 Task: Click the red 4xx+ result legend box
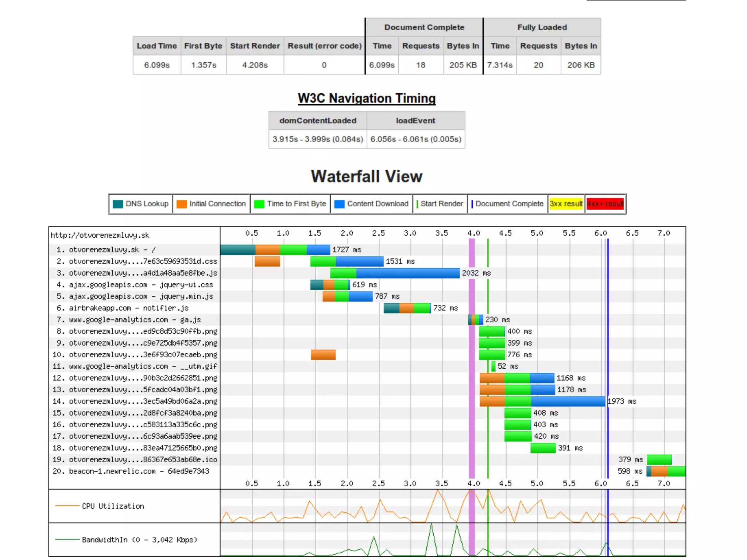coord(605,204)
